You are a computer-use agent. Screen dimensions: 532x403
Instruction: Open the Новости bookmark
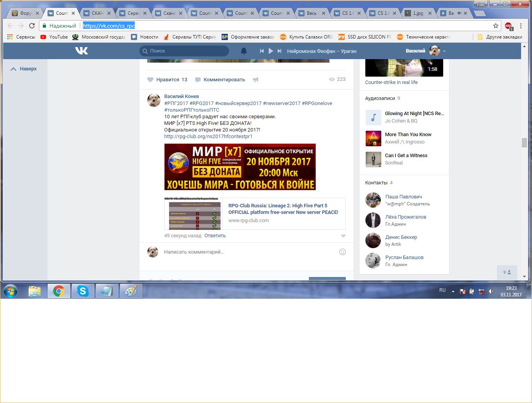click(145, 37)
